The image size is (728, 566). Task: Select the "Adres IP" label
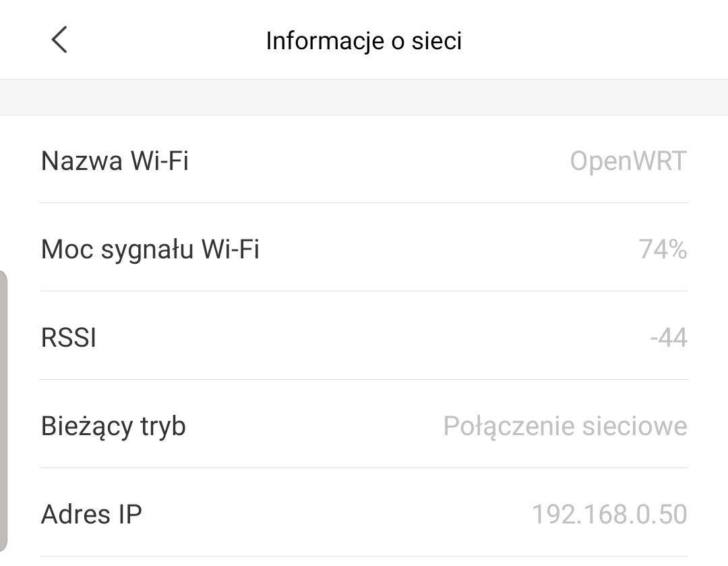click(92, 514)
